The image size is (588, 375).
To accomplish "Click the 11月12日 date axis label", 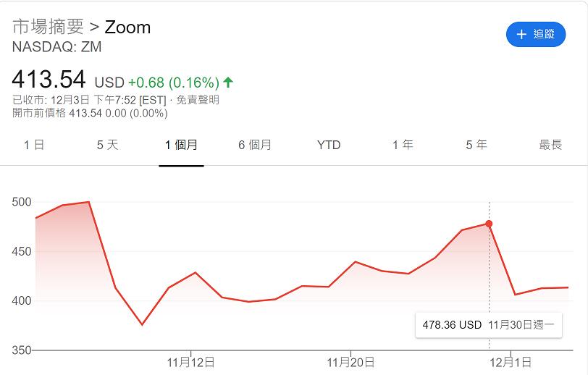I will [x=190, y=361].
